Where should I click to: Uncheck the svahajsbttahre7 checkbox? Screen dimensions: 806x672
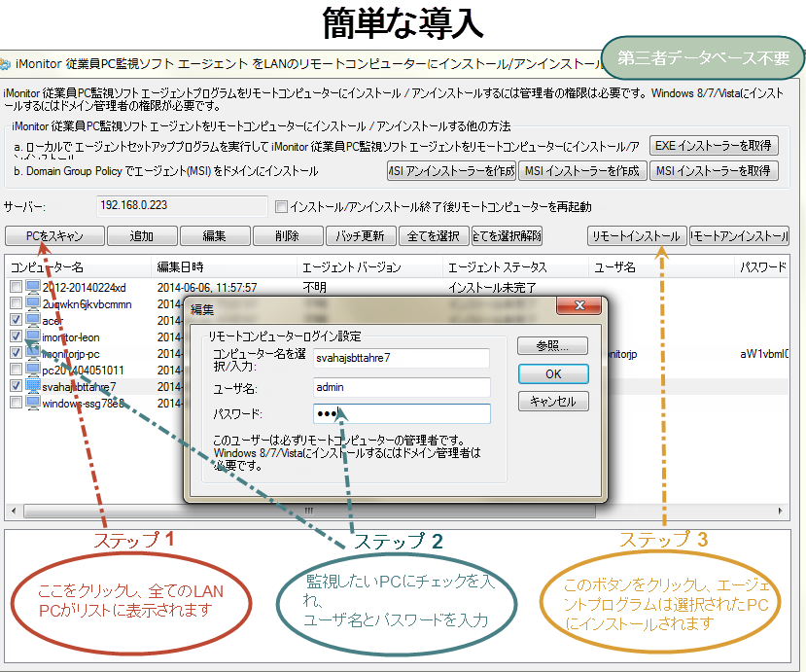point(16,385)
